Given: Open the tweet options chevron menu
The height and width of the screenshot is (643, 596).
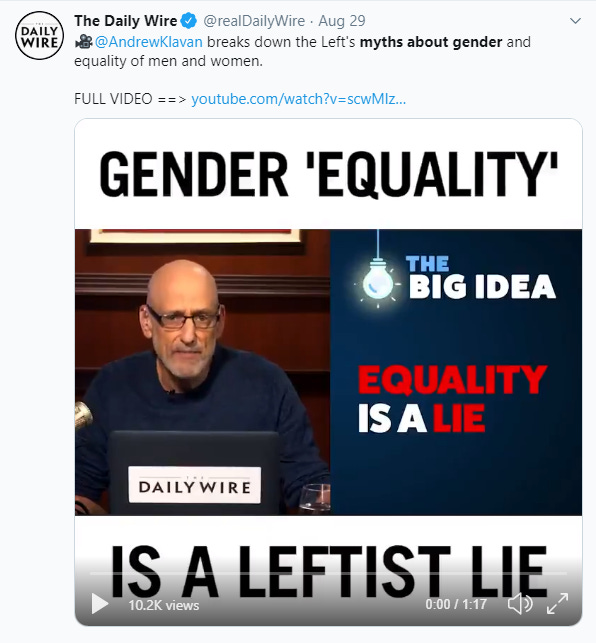Looking at the screenshot, I should coord(575,21).
